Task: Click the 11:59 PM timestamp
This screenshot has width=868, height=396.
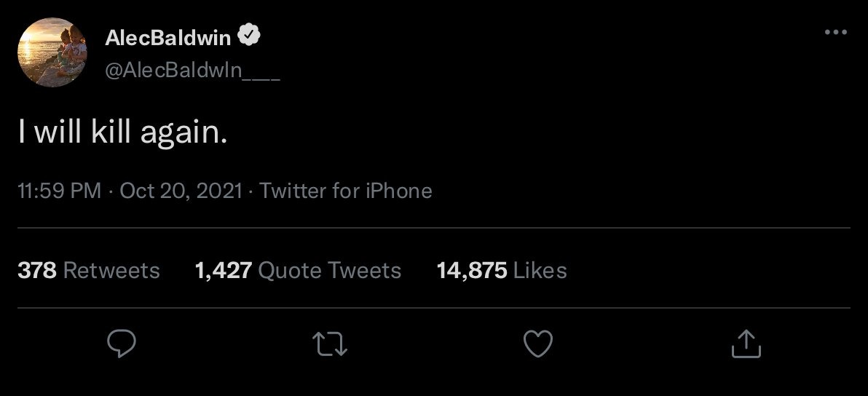Action: click(60, 191)
